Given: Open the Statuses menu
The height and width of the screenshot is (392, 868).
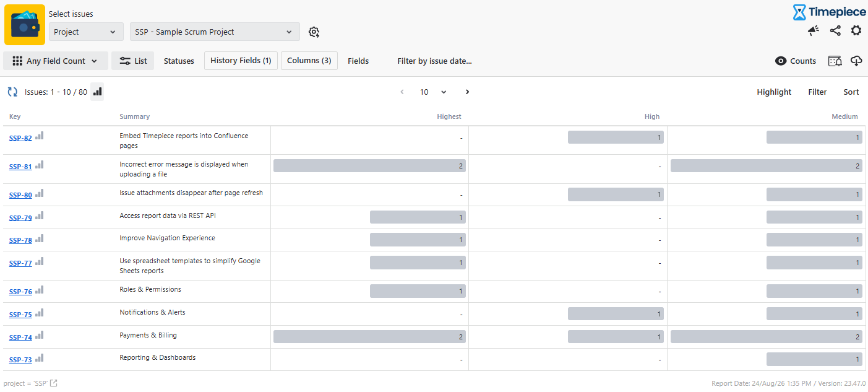Looking at the screenshot, I should 179,61.
